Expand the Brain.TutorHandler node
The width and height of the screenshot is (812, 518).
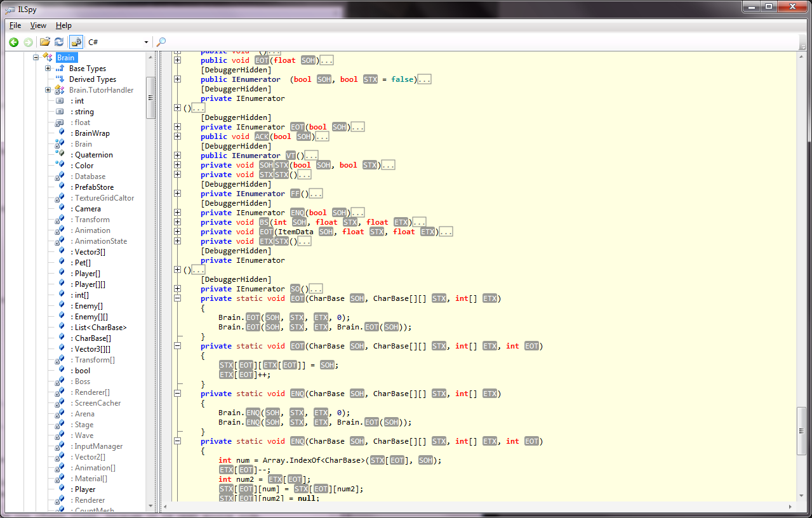click(48, 90)
